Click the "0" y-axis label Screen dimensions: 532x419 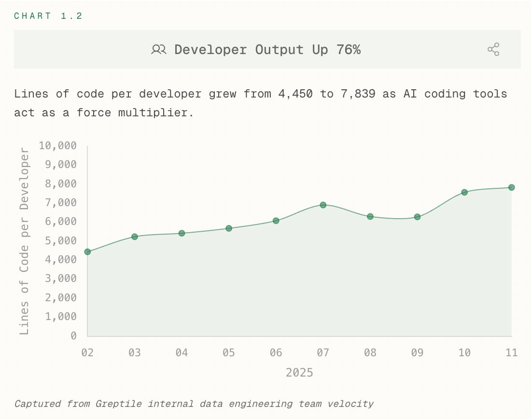(74, 335)
